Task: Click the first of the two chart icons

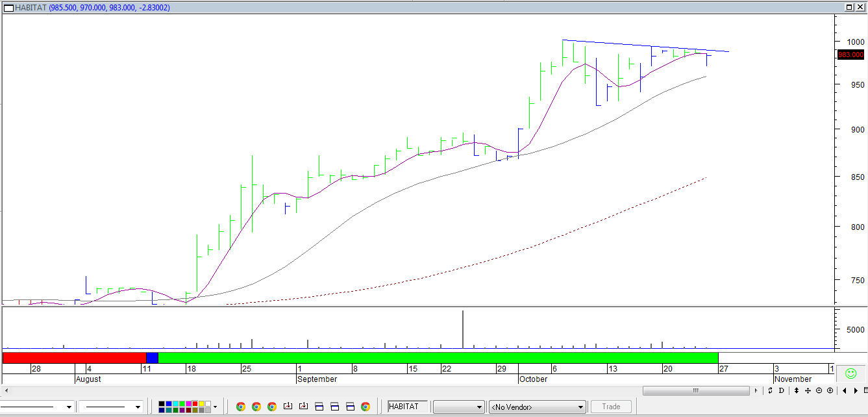Action: [x=288, y=407]
